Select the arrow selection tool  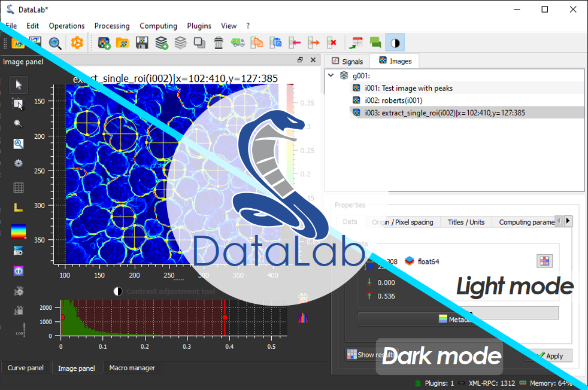pyautogui.click(x=19, y=85)
